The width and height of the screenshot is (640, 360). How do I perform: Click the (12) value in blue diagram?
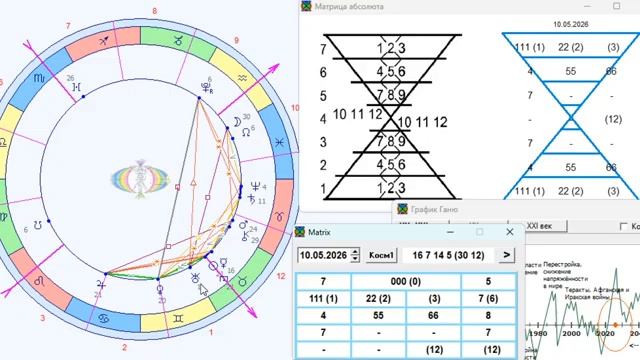[613, 119]
